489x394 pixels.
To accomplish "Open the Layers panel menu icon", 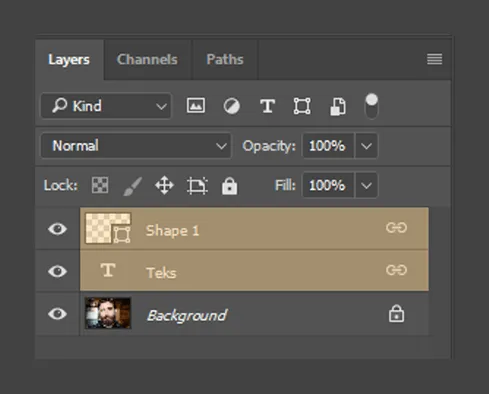I will [x=435, y=59].
